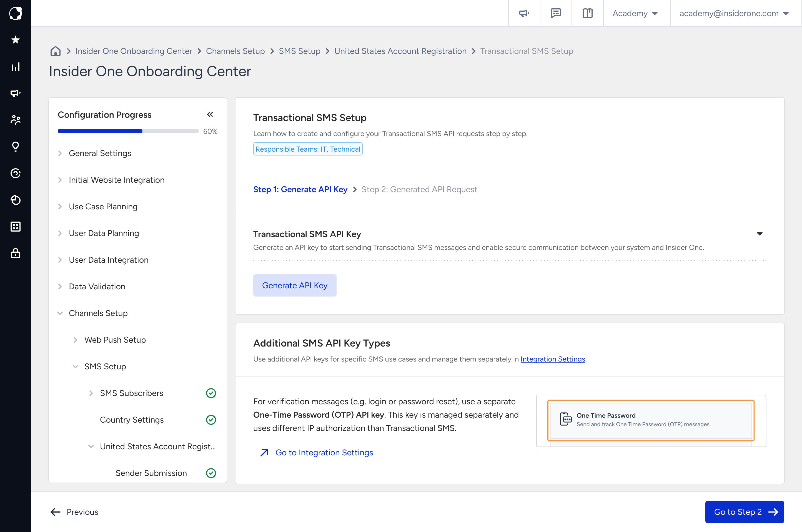Open the bar chart analytics sidebar icon

click(x=15, y=67)
